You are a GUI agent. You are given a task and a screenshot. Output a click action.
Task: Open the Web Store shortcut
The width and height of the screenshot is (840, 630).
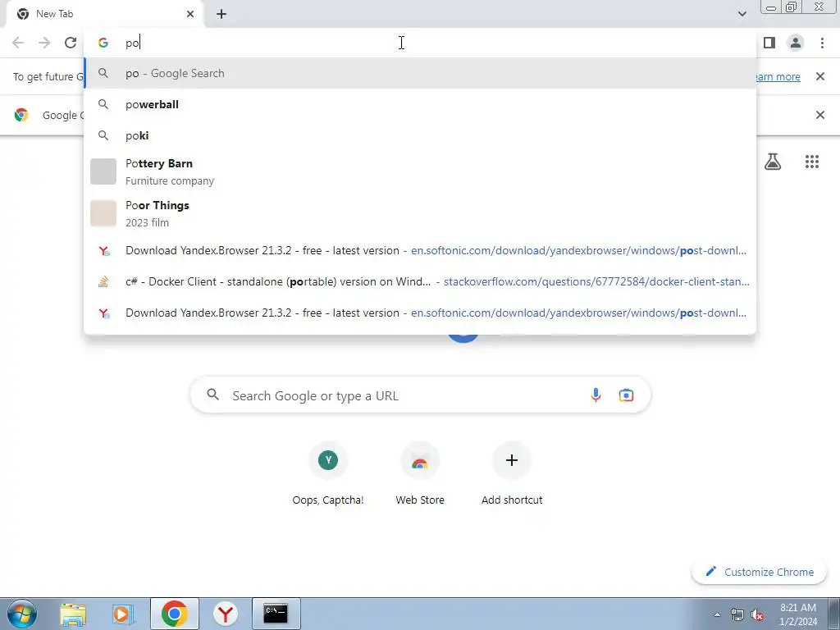point(420,473)
